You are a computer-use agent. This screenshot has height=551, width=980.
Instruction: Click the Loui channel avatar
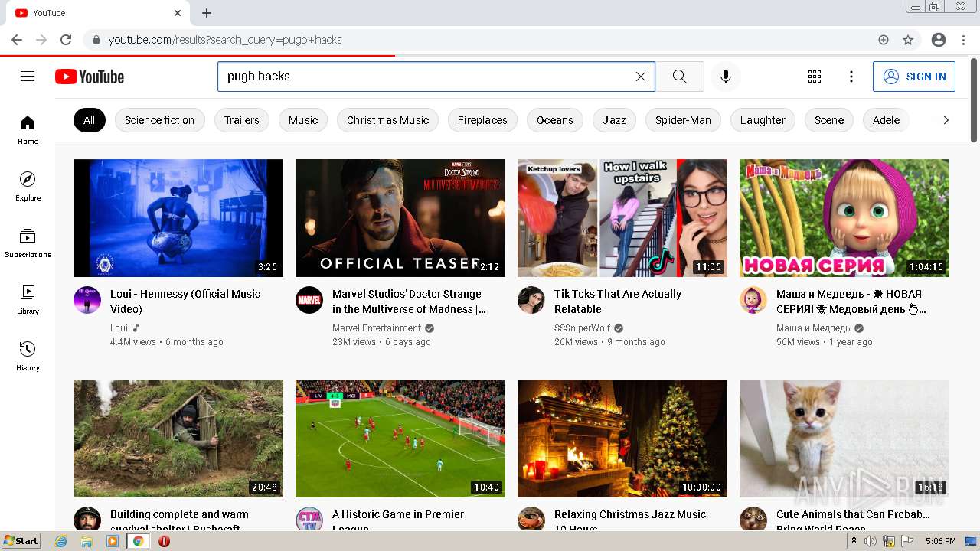87,300
